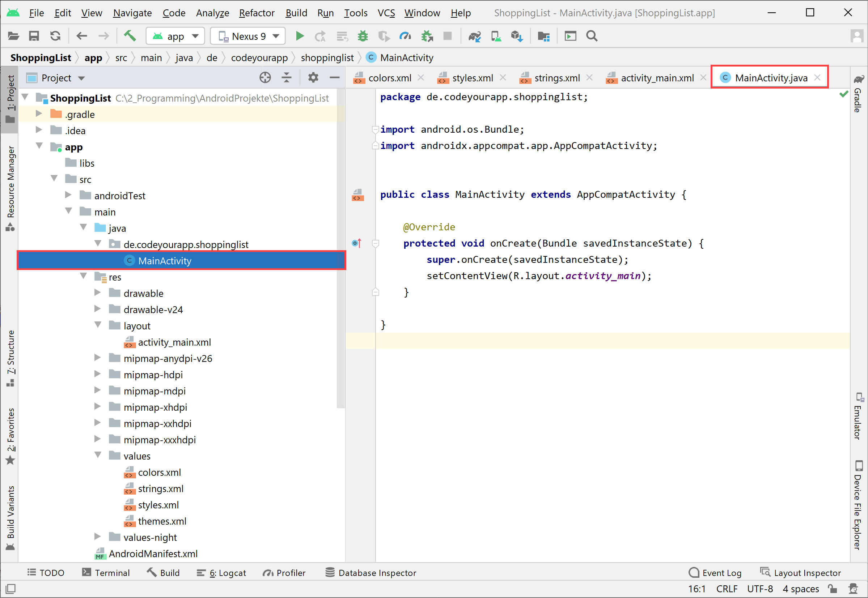Run the app with the green play icon
868x598 pixels.
click(x=300, y=37)
